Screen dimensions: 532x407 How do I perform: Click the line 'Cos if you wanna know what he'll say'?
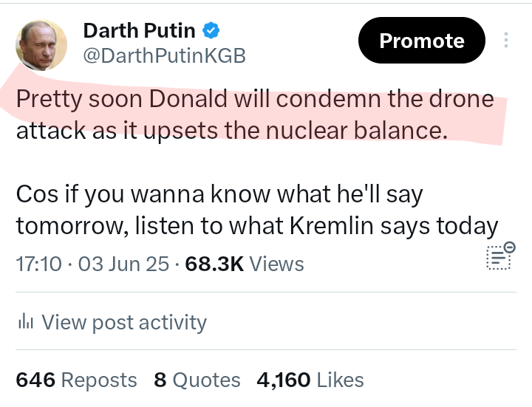click(219, 195)
